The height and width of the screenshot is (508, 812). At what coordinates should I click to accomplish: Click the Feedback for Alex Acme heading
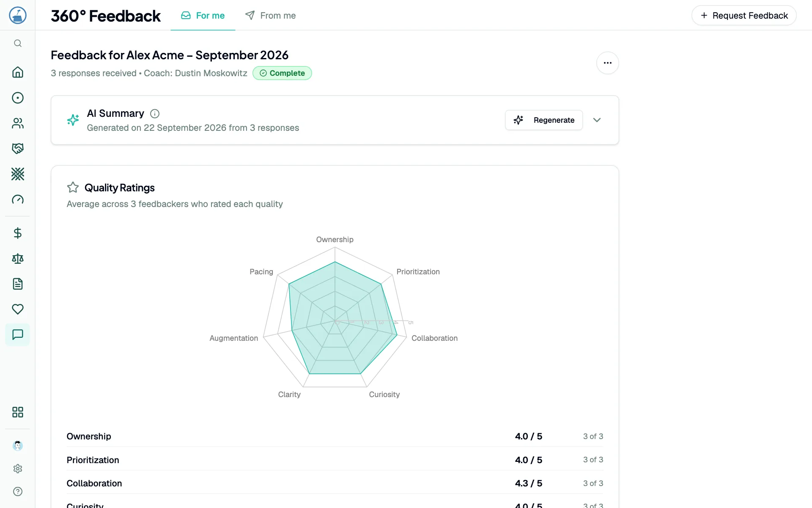170,55
